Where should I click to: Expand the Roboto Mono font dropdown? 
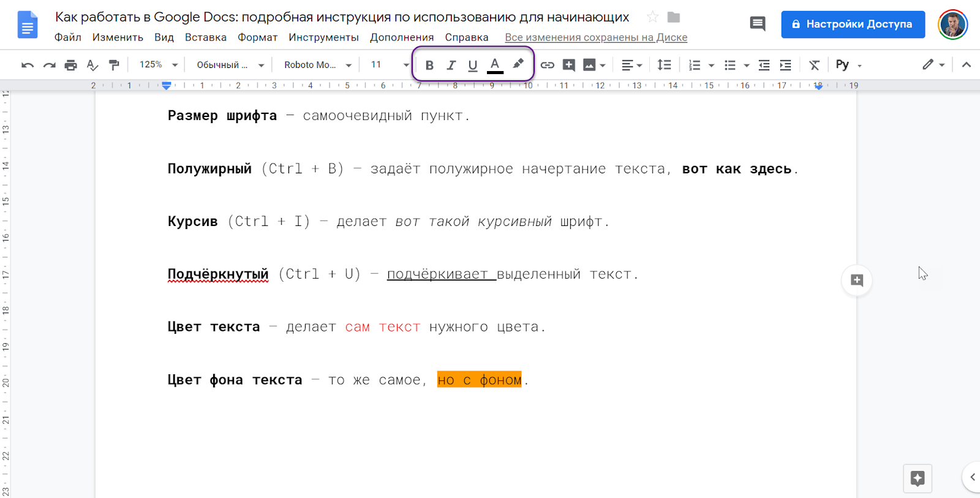click(317, 65)
